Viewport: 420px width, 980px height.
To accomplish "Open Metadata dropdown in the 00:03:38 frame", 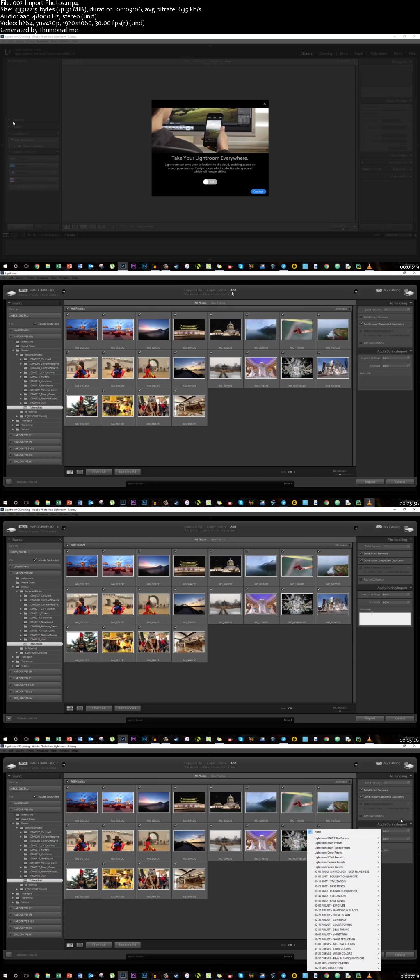I will (x=396, y=366).
